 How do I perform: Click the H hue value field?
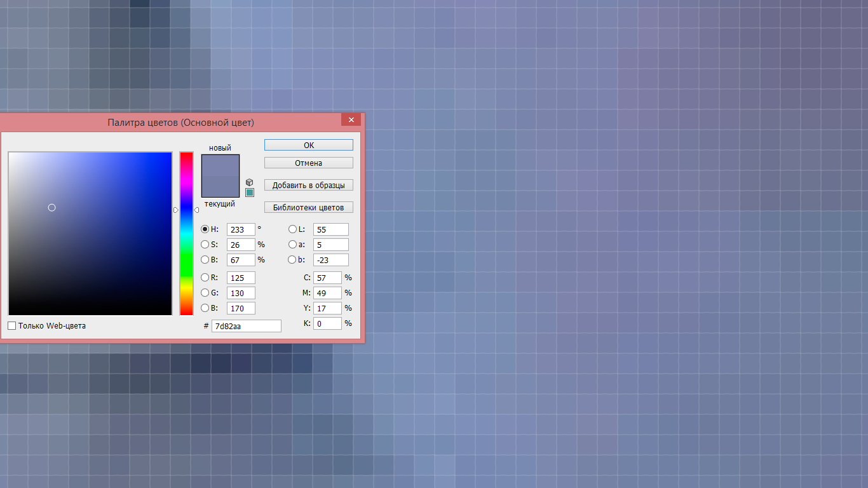click(240, 229)
